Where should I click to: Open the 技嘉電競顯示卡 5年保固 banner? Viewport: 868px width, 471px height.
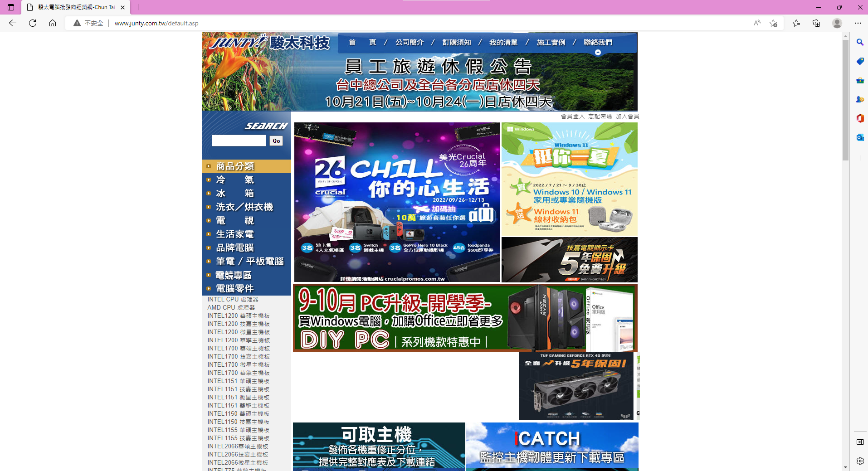[x=570, y=260]
